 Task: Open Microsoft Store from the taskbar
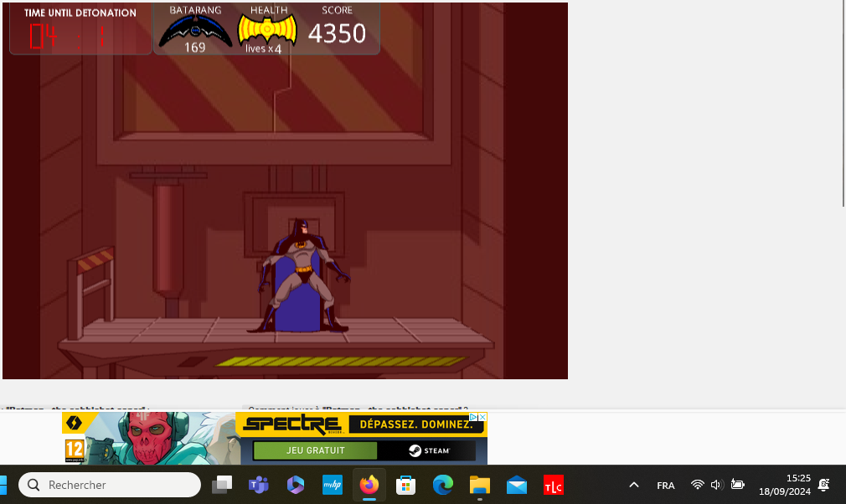(x=405, y=485)
